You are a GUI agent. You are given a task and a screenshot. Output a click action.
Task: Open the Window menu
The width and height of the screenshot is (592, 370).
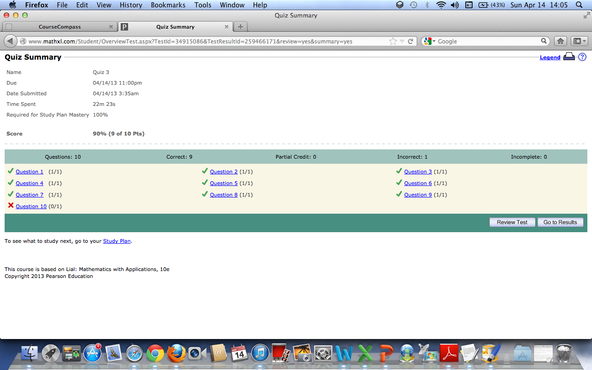pos(232,5)
